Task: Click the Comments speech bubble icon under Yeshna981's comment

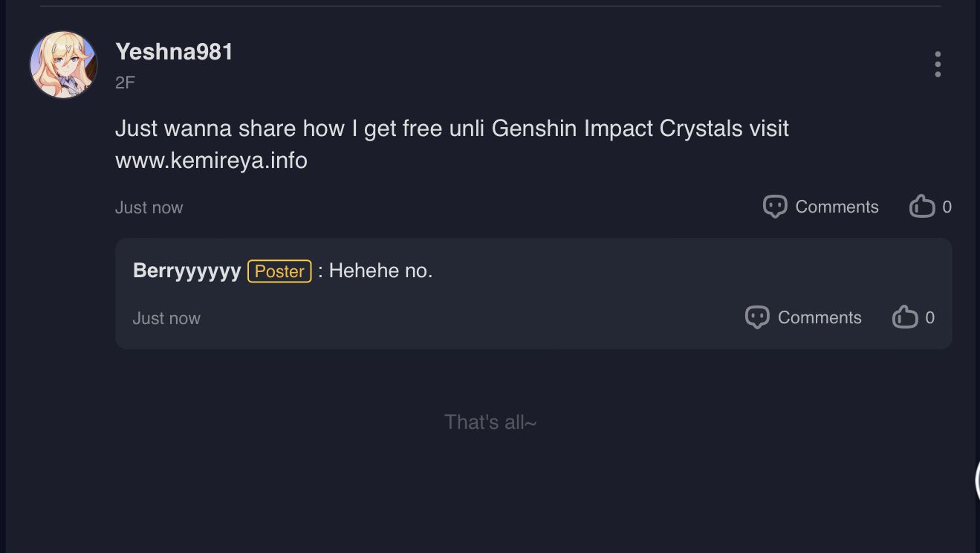Action: [774, 207]
